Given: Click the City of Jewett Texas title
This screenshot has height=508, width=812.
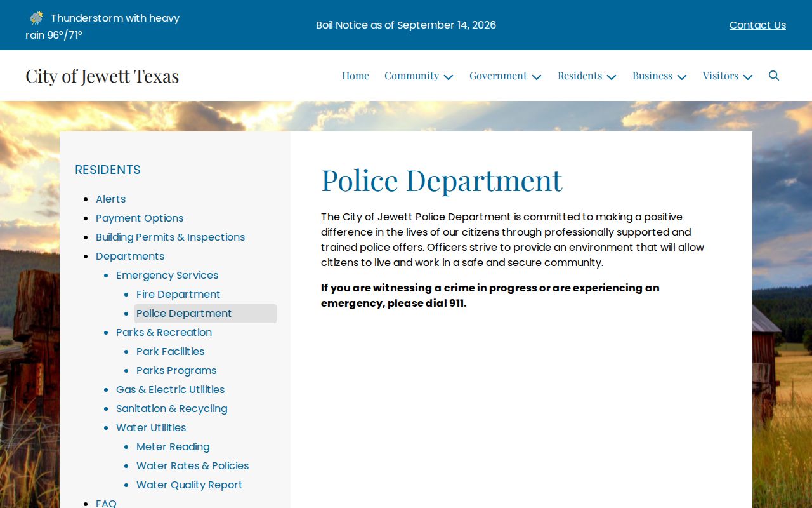Looking at the screenshot, I should tap(102, 76).
